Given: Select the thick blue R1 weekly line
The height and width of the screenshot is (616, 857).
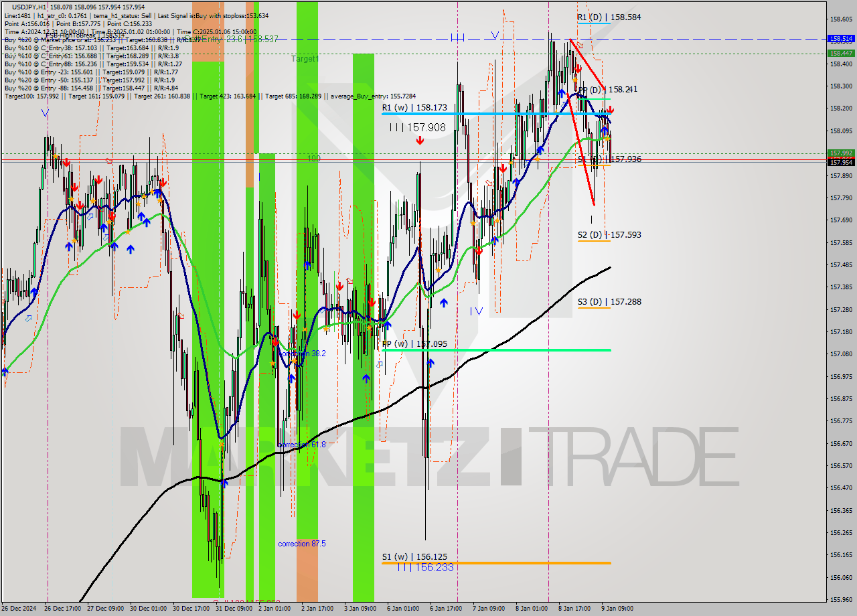Looking at the screenshot, I should point(496,114).
